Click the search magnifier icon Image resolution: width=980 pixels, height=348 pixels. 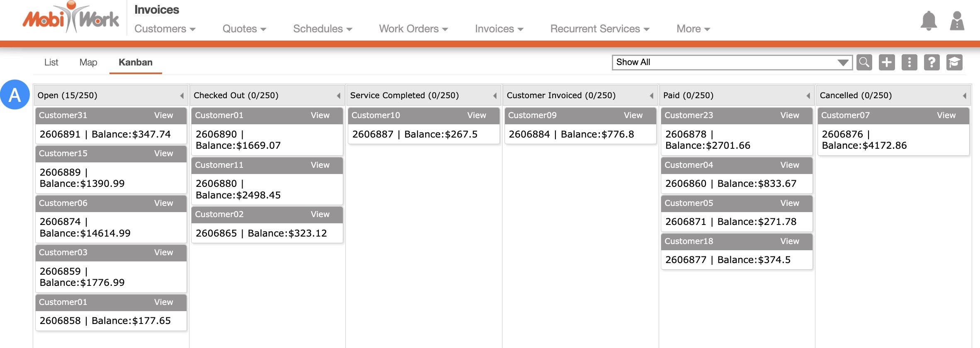point(864,63)
